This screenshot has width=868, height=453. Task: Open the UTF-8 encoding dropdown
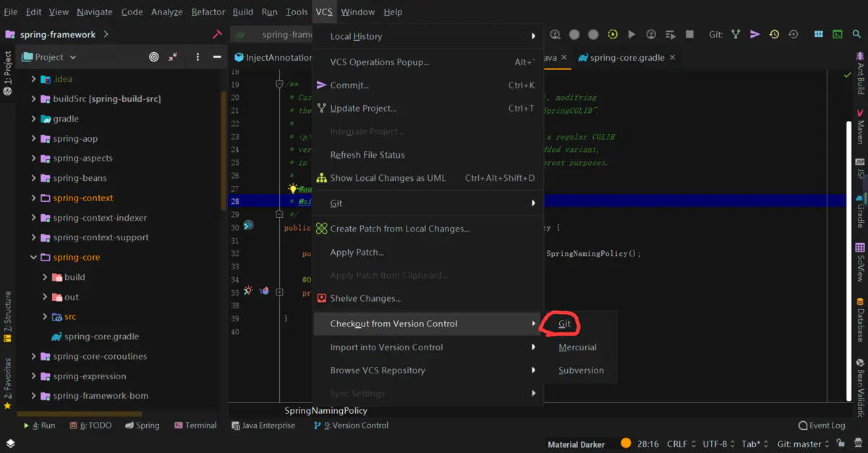(718, 444)
